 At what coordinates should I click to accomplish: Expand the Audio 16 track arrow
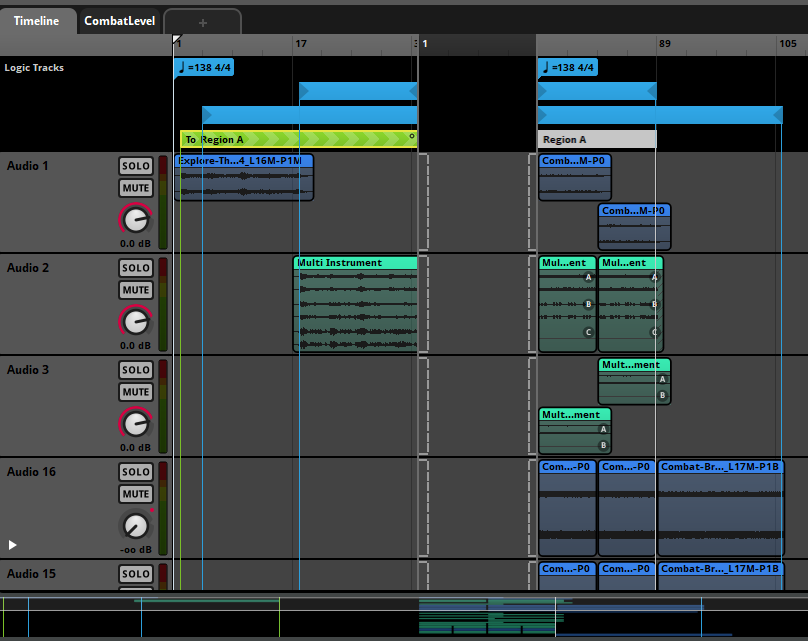(12, 545)
